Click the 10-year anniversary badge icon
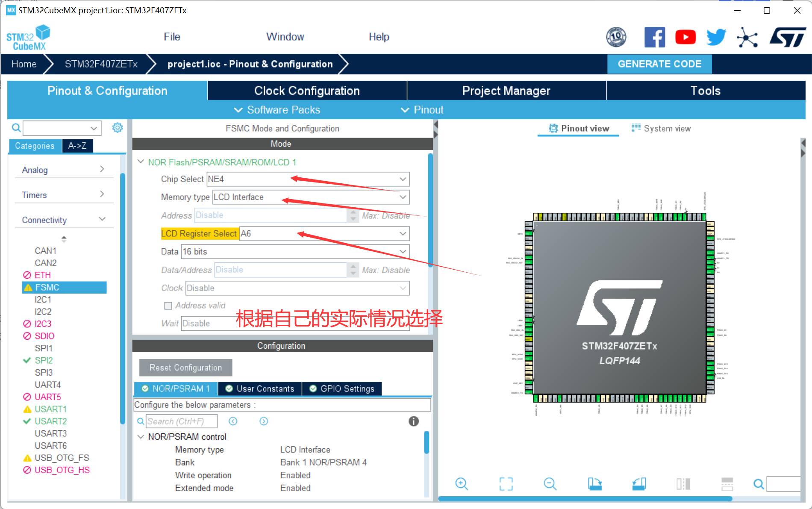This screenshot has height=509, width=812. click(x=616, y=37)
